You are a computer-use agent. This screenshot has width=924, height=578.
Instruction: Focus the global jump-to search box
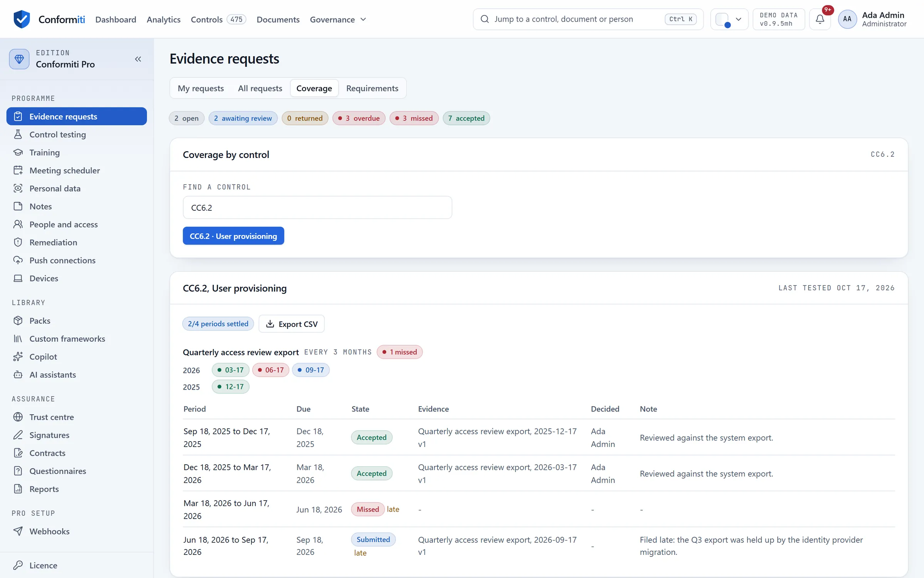pos(588,19)
